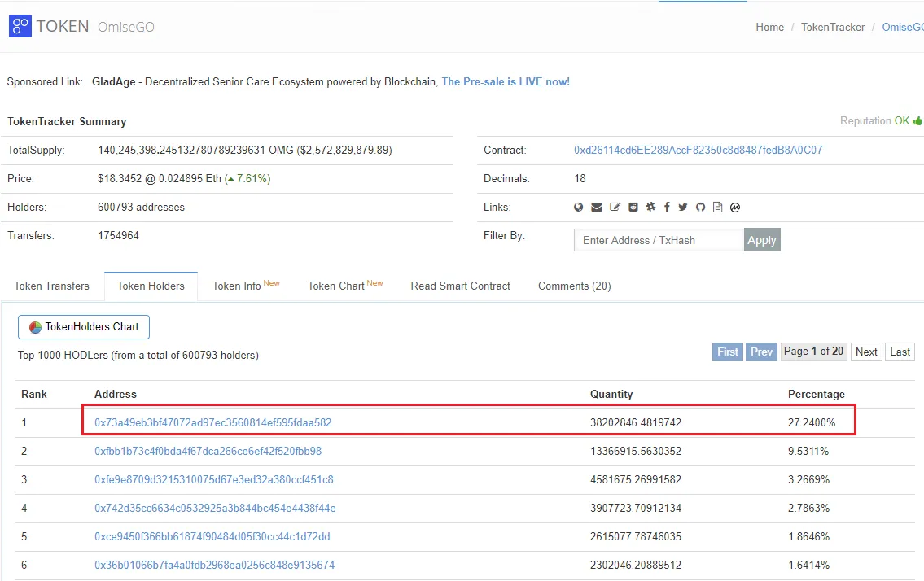Open the Twitter bird link icon
The height and width of the screenshot is (581, 924).
click(682, 207)
